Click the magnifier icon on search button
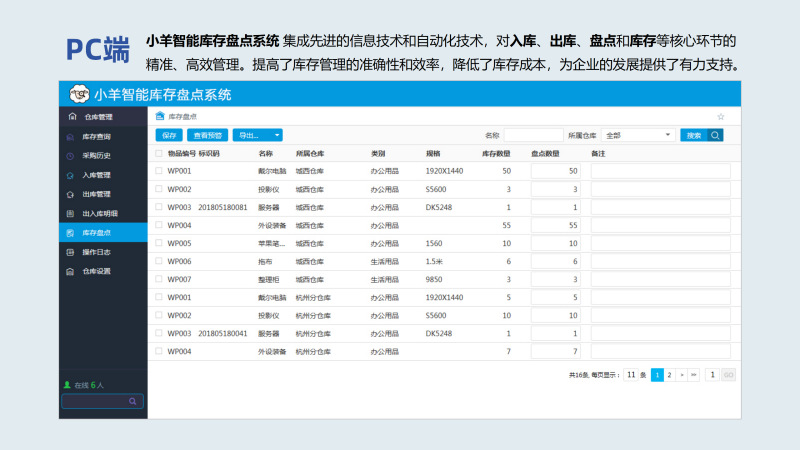Screen dimensions: 800x450 click(x=715, y=135)
